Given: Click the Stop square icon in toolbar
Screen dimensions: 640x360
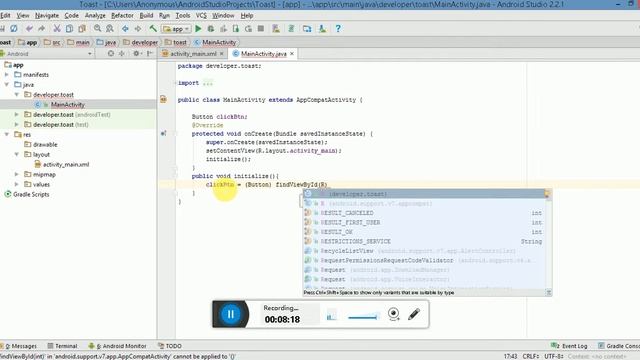Looking at the screenshot, I should pyautogui.click(x=261, y=29).
